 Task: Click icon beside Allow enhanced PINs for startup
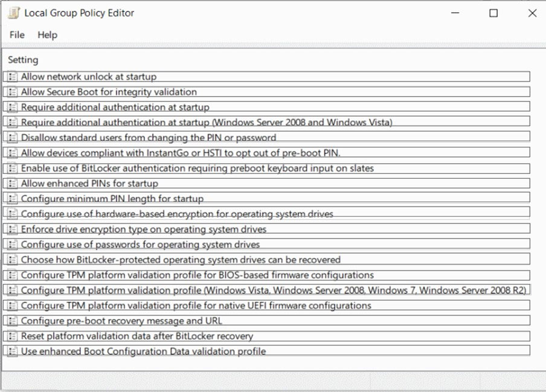13,184
